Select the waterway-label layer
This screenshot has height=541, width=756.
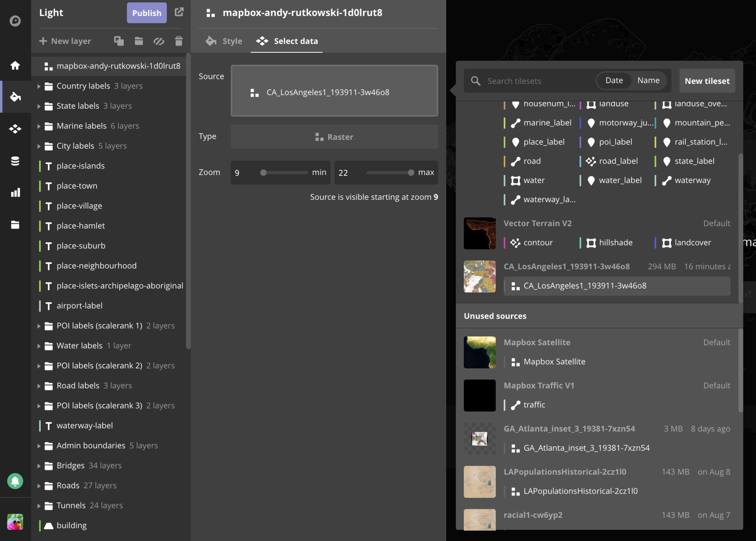(x=108, y=426)
